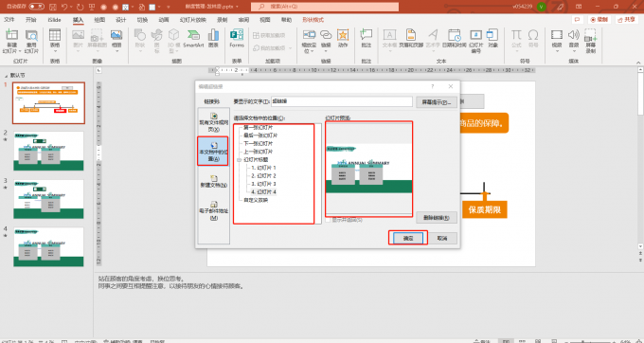The image size is (644, 343).
Task: Switch to the Home (开始) tab
Action: point(31,20)
